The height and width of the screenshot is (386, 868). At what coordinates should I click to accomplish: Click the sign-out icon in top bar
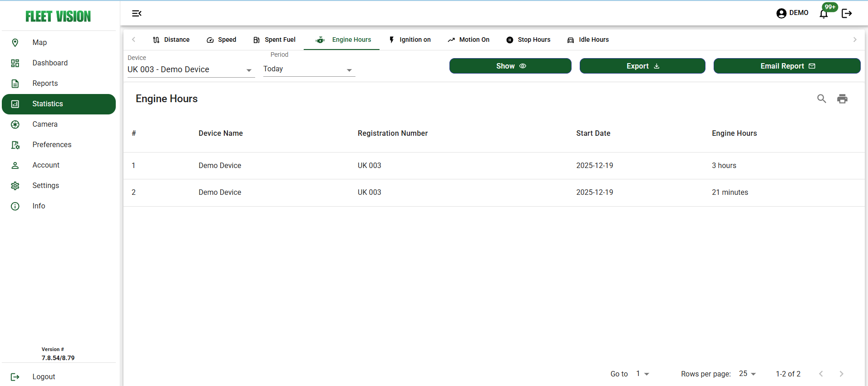(846, 14)
